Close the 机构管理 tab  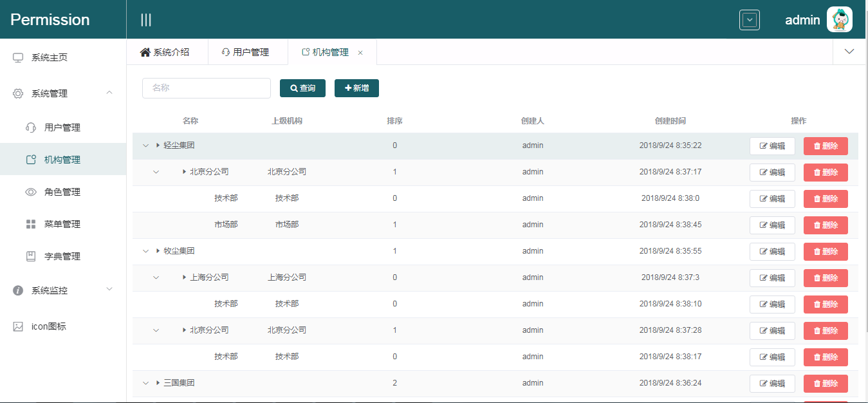pos(360,53)
